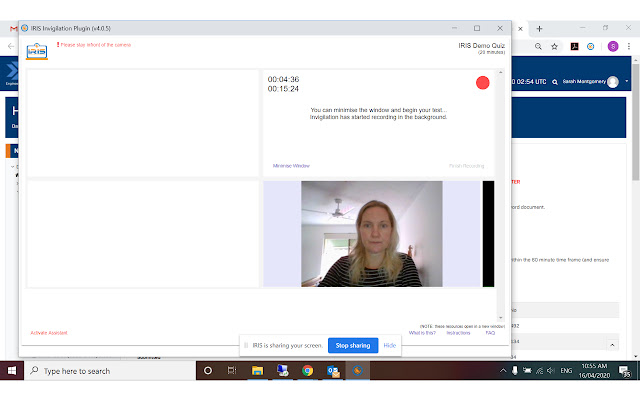Click the stay in front of camera warning
The image size is (640, 400).
pos(93,45)
